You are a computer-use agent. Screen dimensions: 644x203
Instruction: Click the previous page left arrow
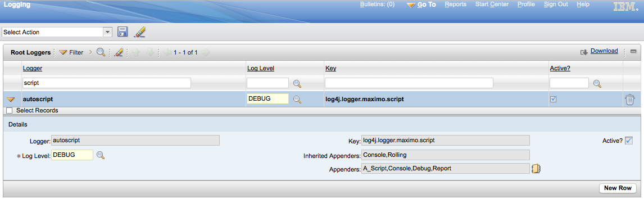pos(167,52)
